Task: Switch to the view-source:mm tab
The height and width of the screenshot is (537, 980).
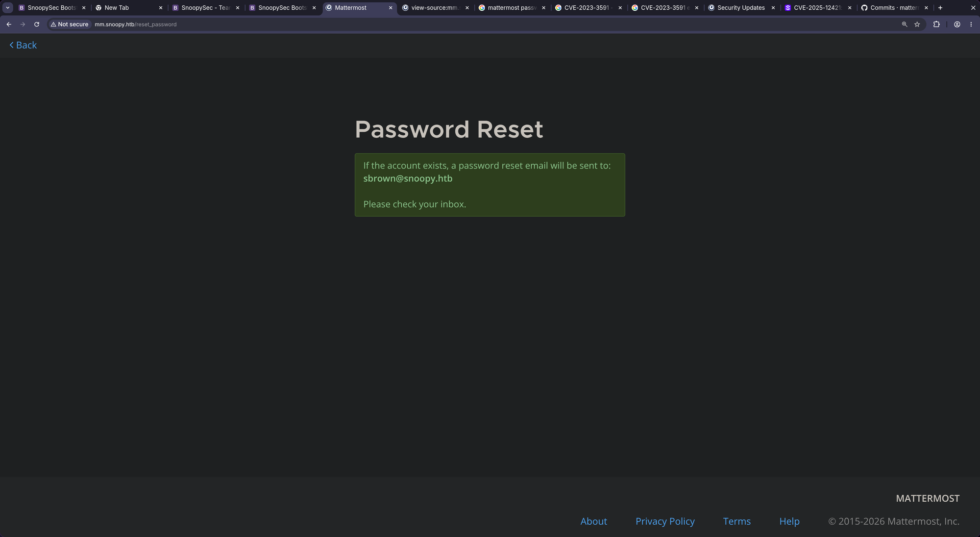Action: point(435,8)
